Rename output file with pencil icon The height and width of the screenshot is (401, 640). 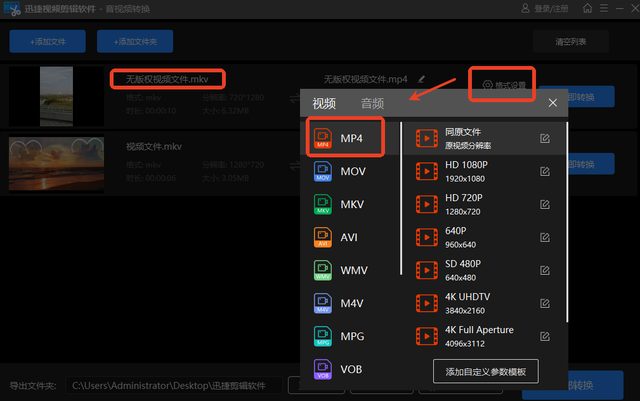pyautogui.click(x=421, y=79)
